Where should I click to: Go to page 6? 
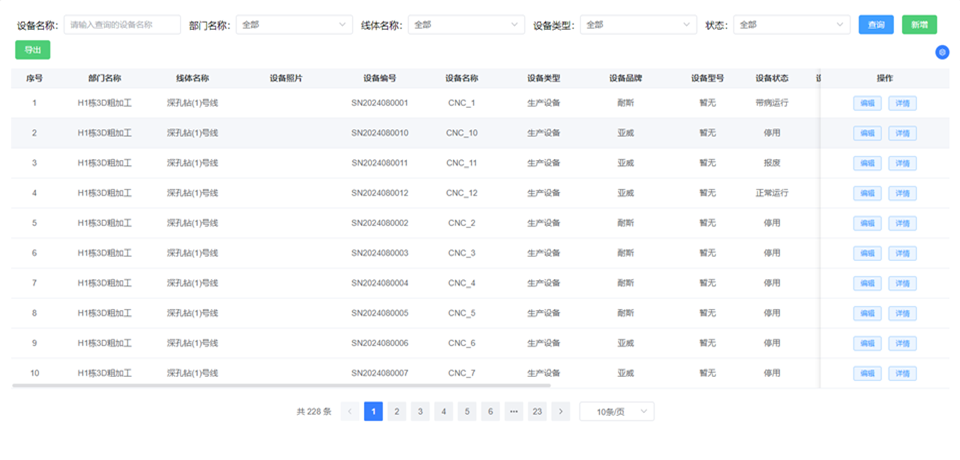click(x=490, y=412)
